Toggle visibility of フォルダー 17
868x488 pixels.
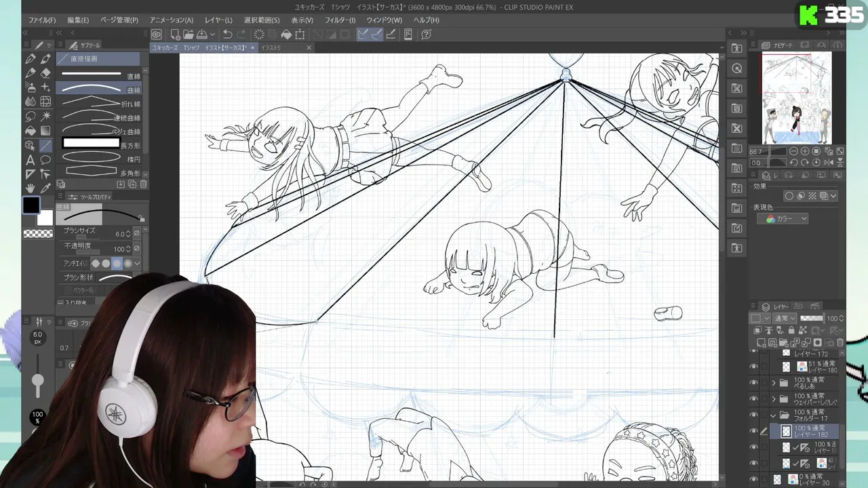point(753,415)
